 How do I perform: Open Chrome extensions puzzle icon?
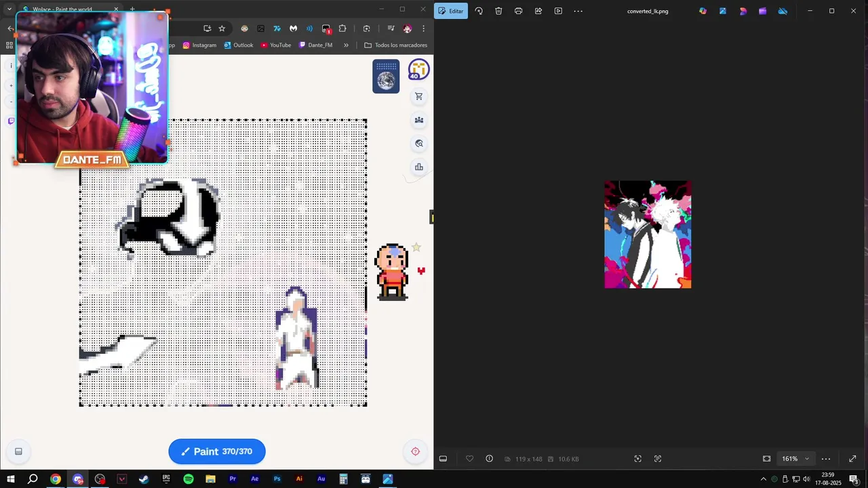342,28
